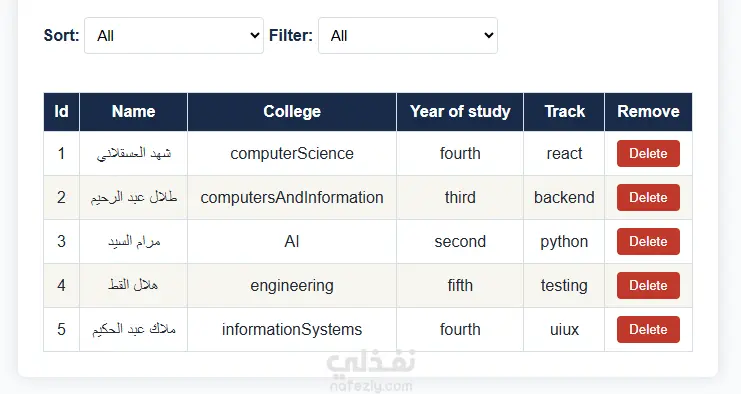Delete the AI college student row
Image resolution: width=741 pixels, height=394 pixels.
(648, 241)
